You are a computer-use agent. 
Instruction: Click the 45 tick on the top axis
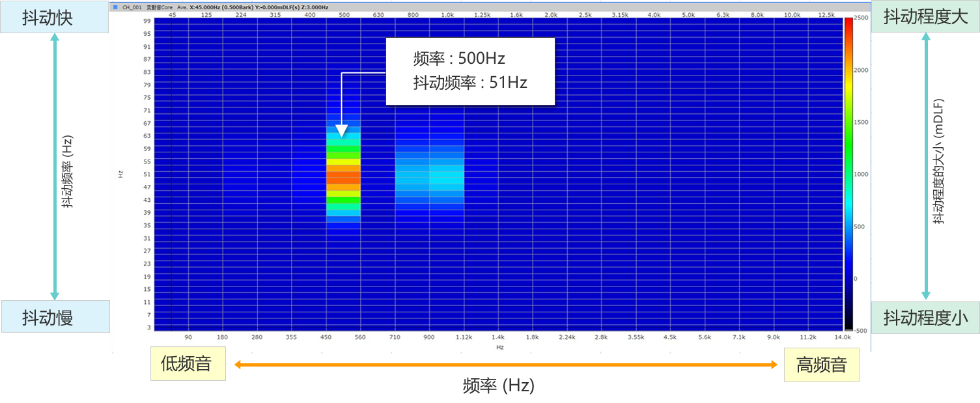pos(172,14)
